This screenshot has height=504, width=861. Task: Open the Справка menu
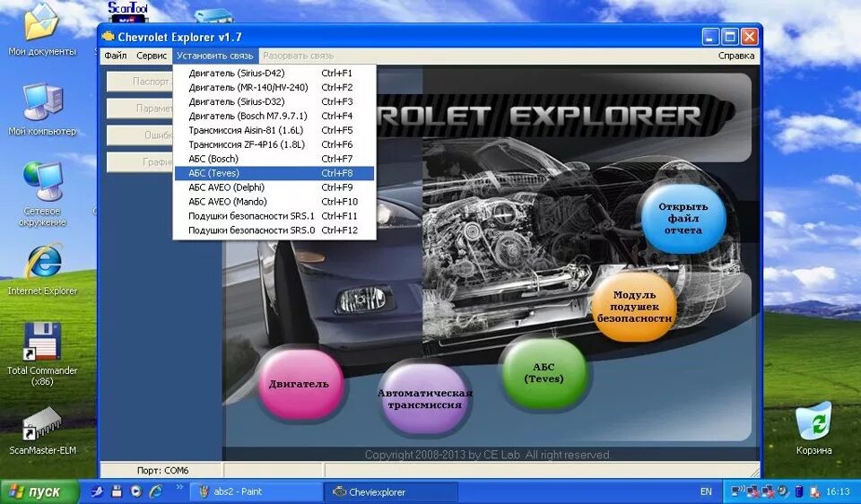pyautogui.click(x=735, y=56)
